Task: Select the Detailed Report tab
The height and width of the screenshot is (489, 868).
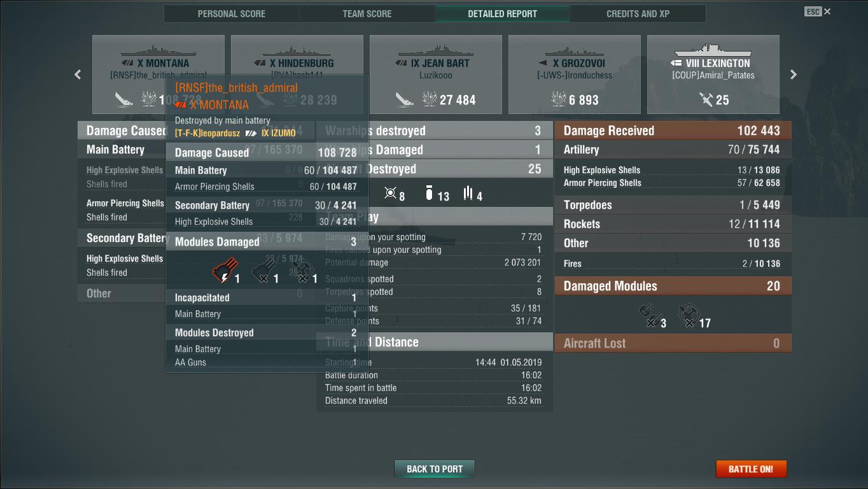Action: pyautogui.click(x=503, y=13)
